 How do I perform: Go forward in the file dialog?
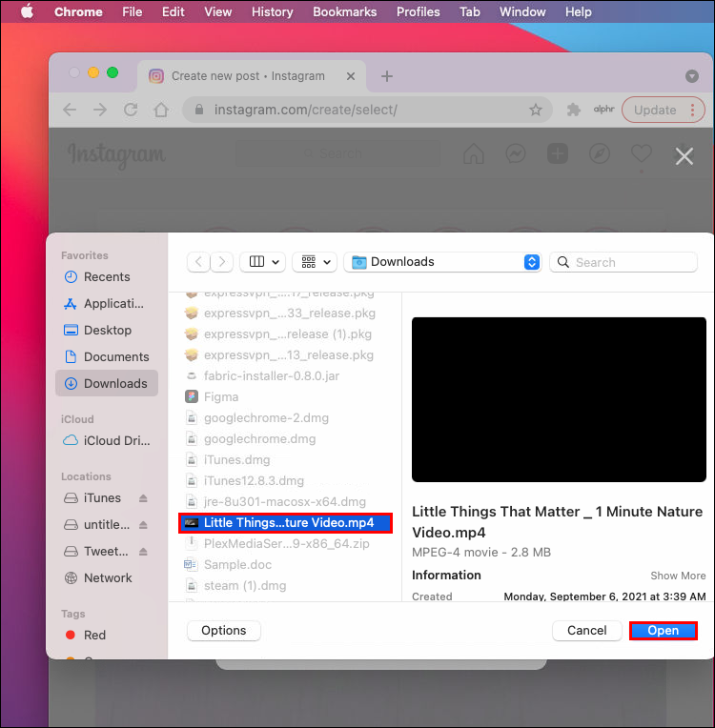point(221,262)
